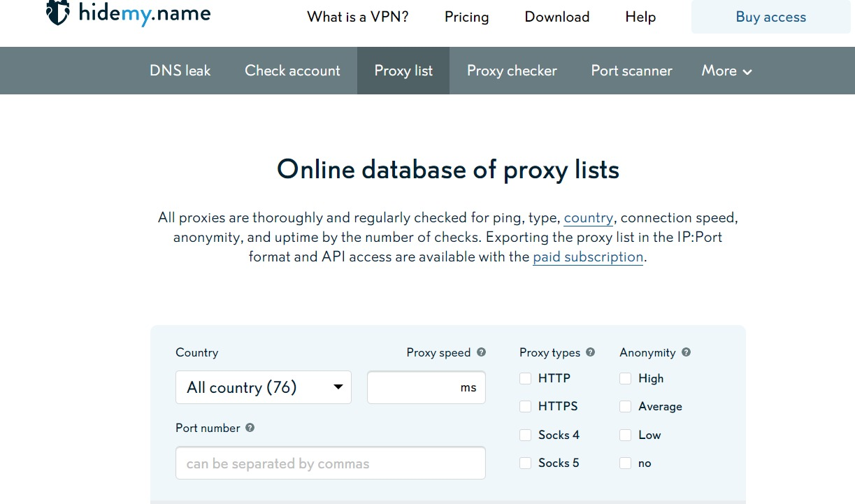Switch to Proxy checker tab
Screen dimensions: 855x504
pos(512,71)
